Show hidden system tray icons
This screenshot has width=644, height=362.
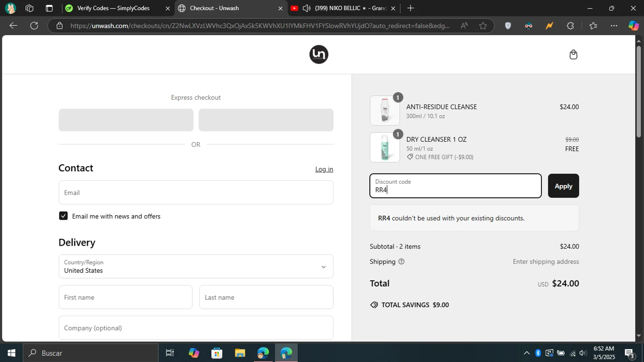click(526, 353)
